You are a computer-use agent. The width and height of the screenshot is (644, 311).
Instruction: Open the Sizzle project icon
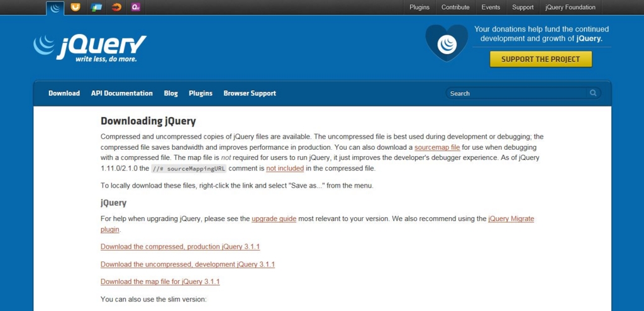coord(116,7)
